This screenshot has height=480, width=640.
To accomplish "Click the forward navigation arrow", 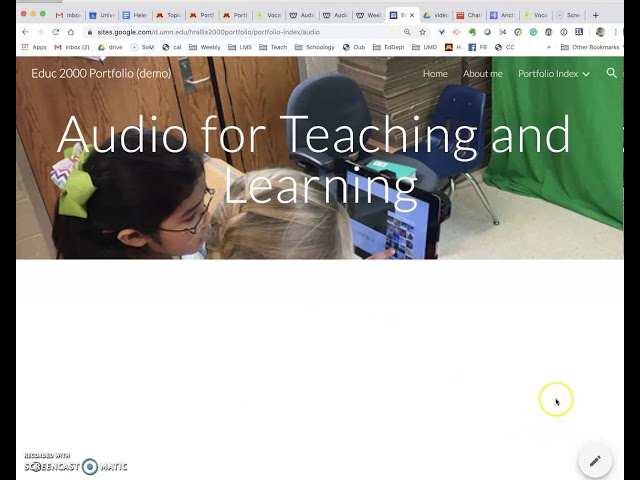I will point(40,32).
